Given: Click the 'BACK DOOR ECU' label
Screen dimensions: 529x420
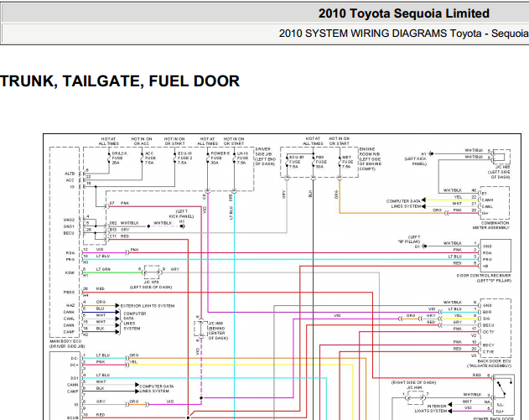Looking at the screenshot, I should pos(495,361).
